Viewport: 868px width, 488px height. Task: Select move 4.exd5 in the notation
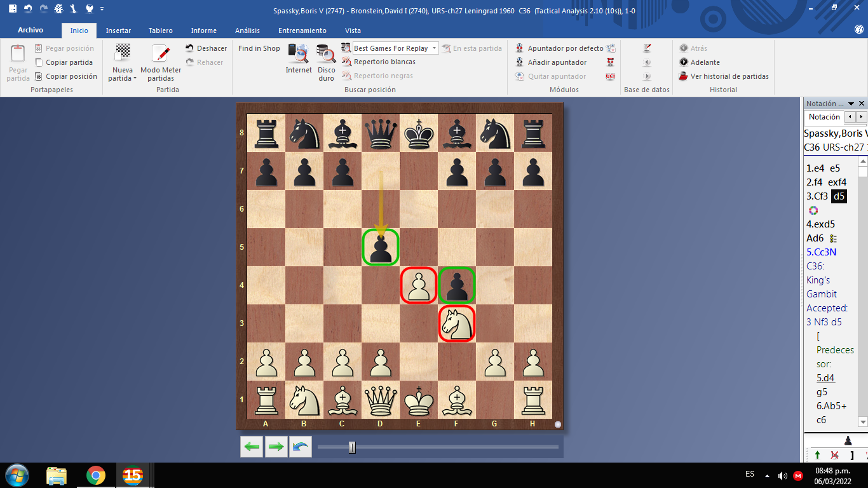pyautogui.click(x=820, y=224)
